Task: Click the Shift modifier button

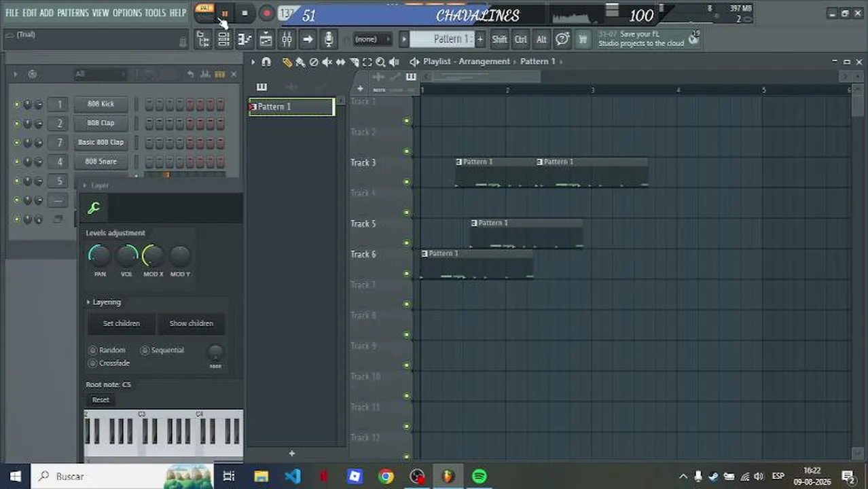Action: 499,39
